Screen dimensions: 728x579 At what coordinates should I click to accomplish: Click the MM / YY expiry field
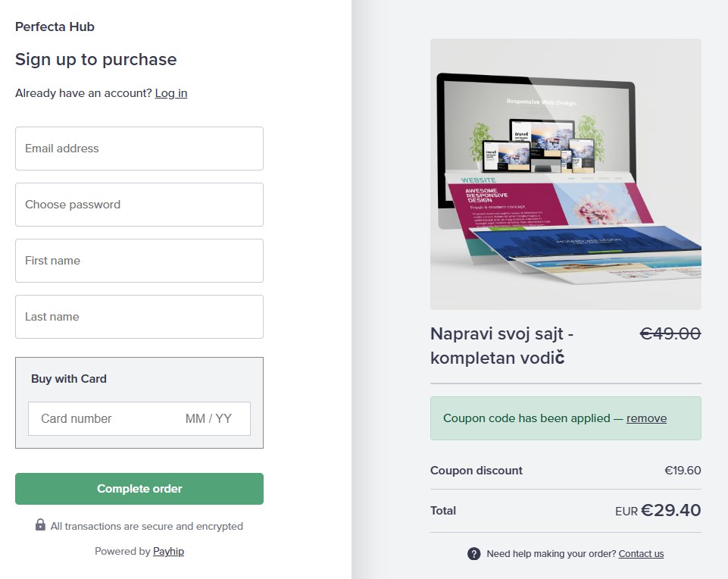coord(209,418)
